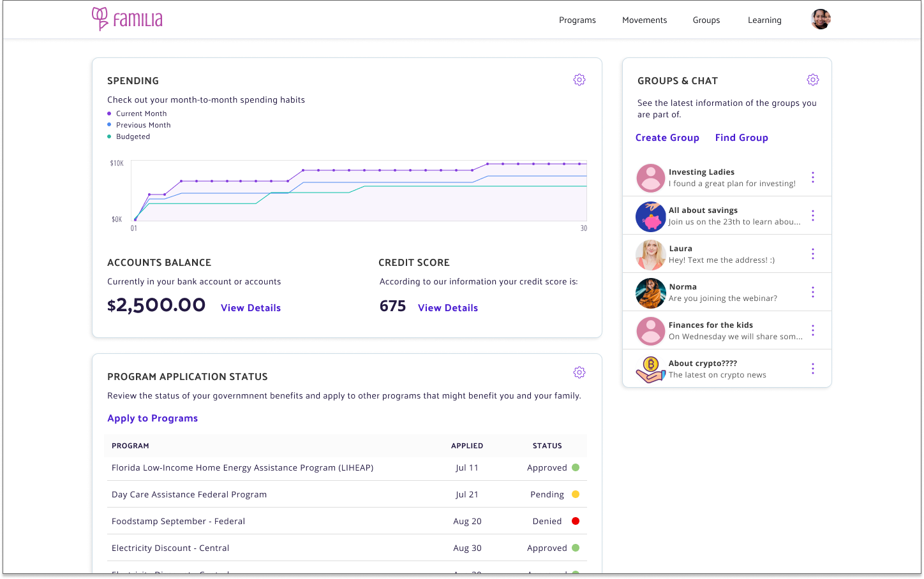The height and width of the screenshot is (579, 924).
Task: Click Program Application Status gear icon
Action: click(x=579, y=372)
